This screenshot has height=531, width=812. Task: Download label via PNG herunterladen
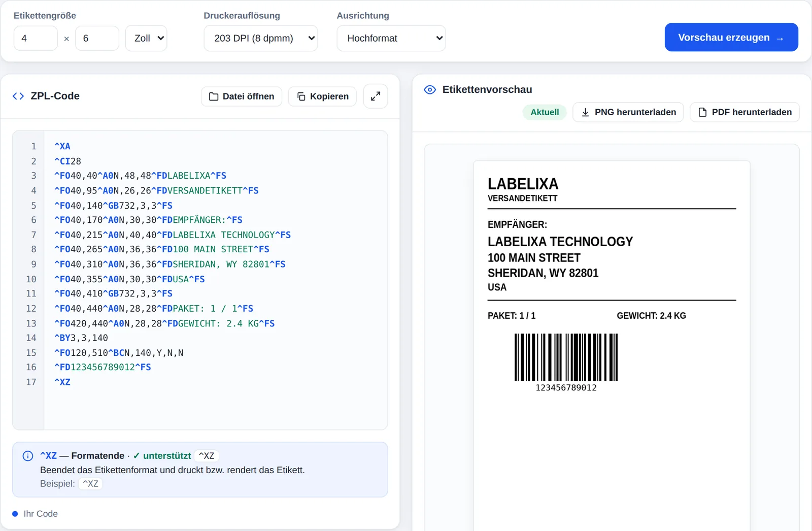point(628,112)
